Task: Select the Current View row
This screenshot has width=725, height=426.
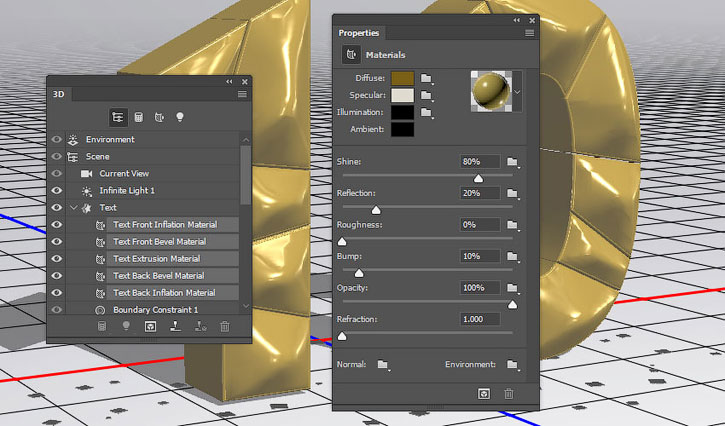Action: [152, 173]
